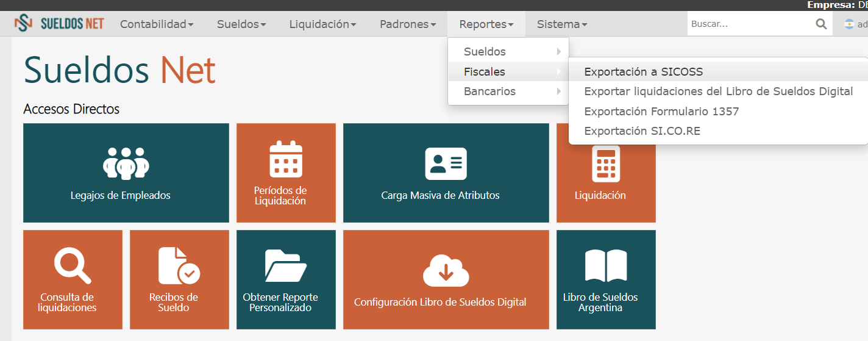The image size is (868, 341).
Task: Expand the Contabilidad menu
Action: tap(157, 24)
